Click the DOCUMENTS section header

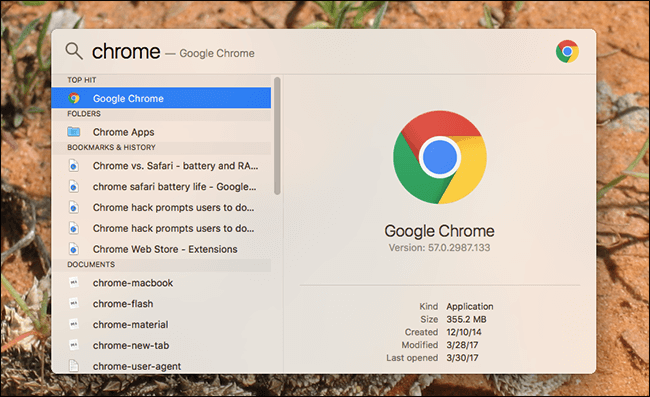[x=91, y=264]
